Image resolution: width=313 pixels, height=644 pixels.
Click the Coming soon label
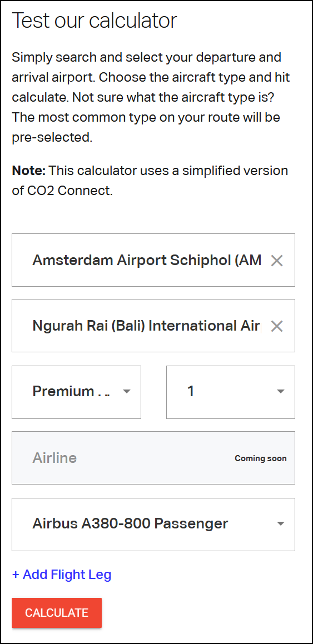260,458
